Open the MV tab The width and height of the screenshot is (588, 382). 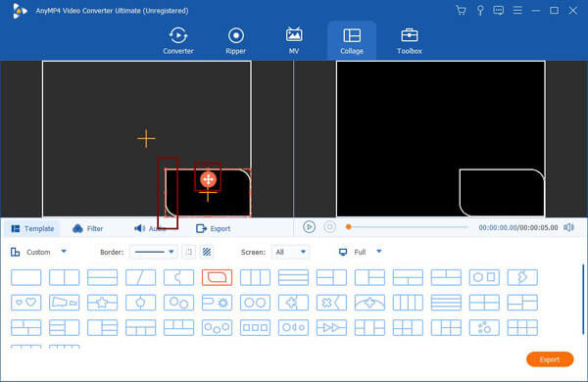point(294,40)
